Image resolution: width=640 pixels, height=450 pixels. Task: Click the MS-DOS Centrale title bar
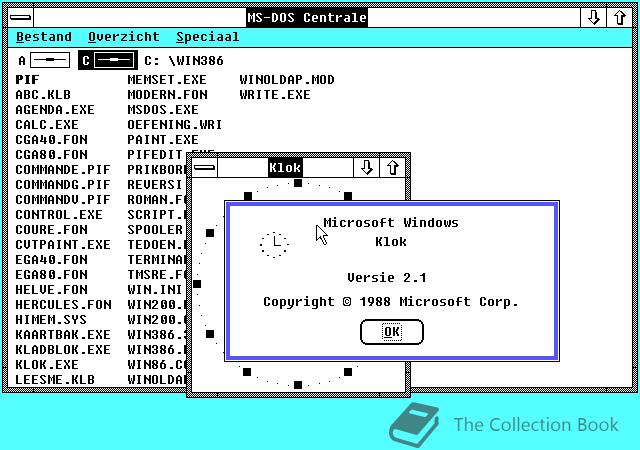point(307,18)
